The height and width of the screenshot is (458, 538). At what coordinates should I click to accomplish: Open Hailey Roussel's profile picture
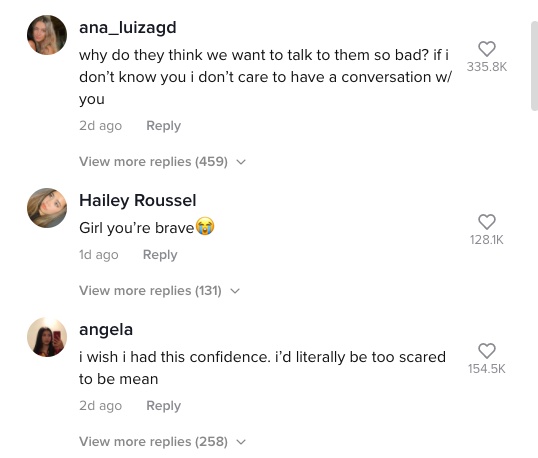47,208
